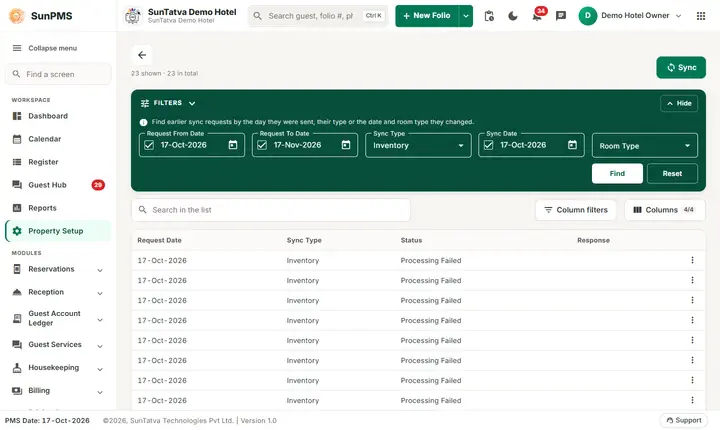Toggle dark mode moon icon
This screenshot has height=430, width=720.
(512, 16)
